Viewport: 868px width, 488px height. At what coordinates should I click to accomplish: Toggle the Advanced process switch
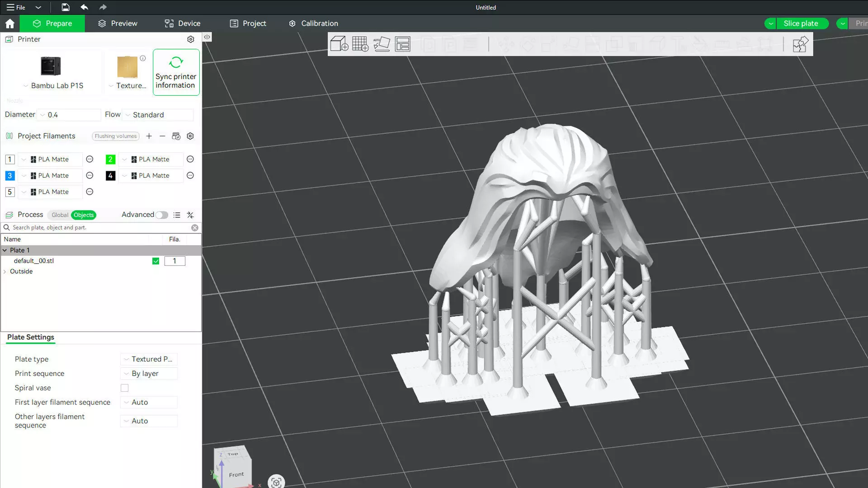coord(162,215)
